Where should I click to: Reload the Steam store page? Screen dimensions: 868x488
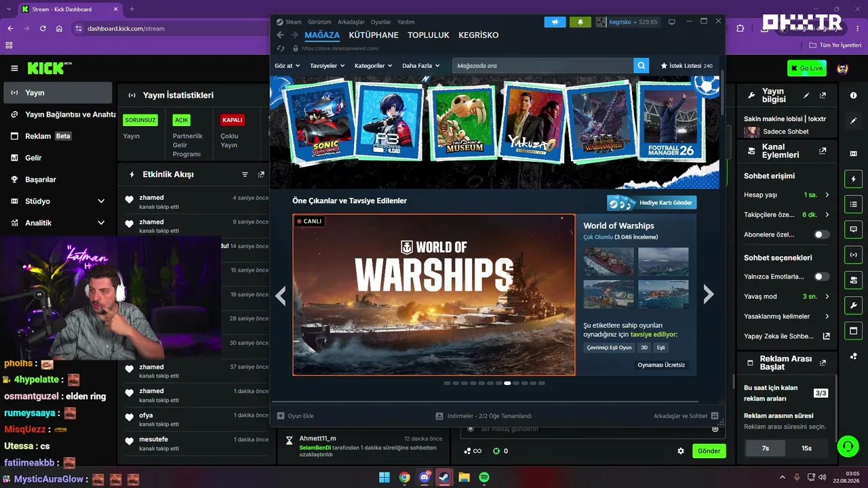pos(280,49)
